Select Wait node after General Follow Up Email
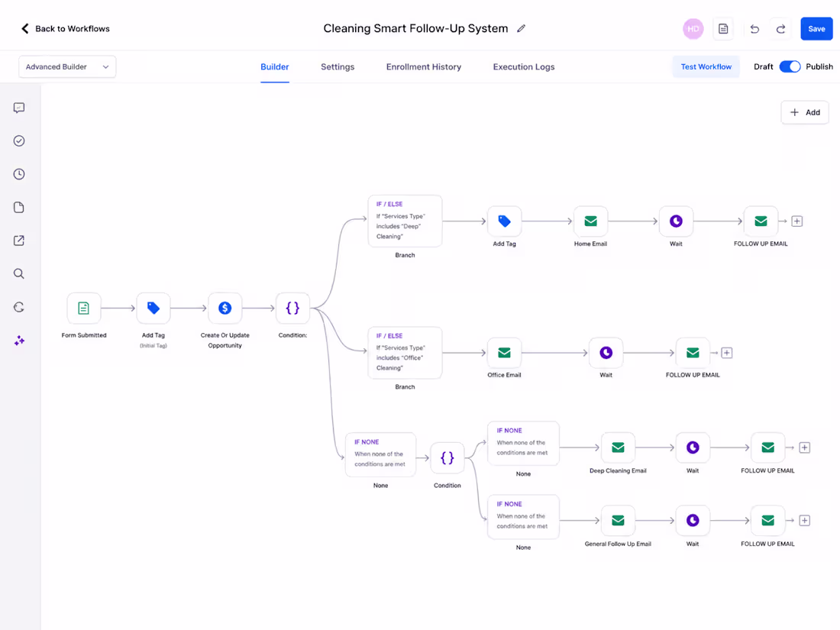The image size is (840, 630). click(693, 520)
